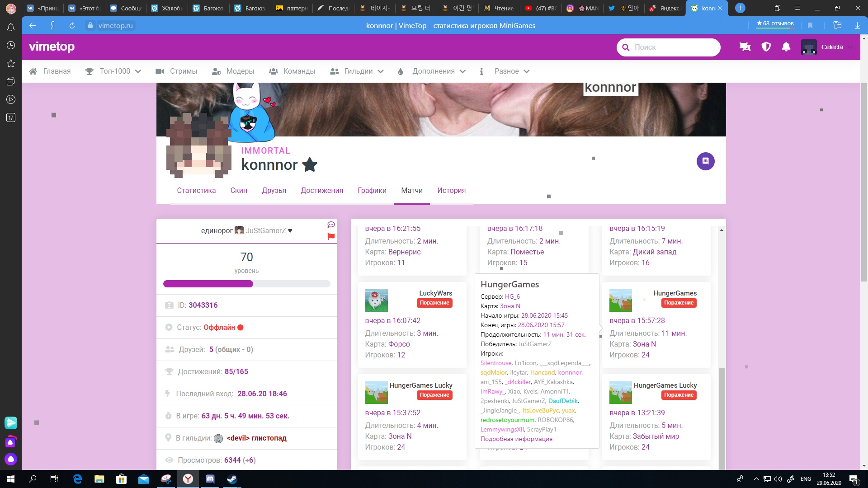Expand the Celecta account dropdown arrow

850,47
